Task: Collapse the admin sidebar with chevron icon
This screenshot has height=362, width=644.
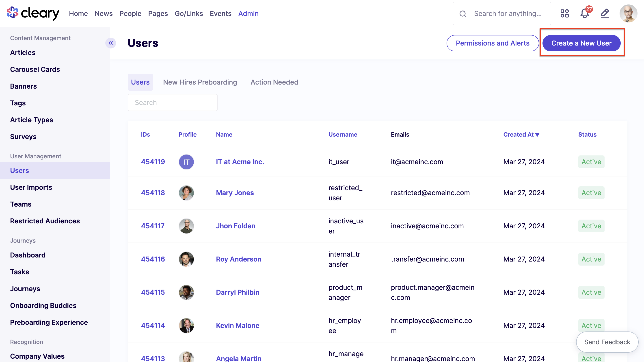Action: (x=110, y=43)
